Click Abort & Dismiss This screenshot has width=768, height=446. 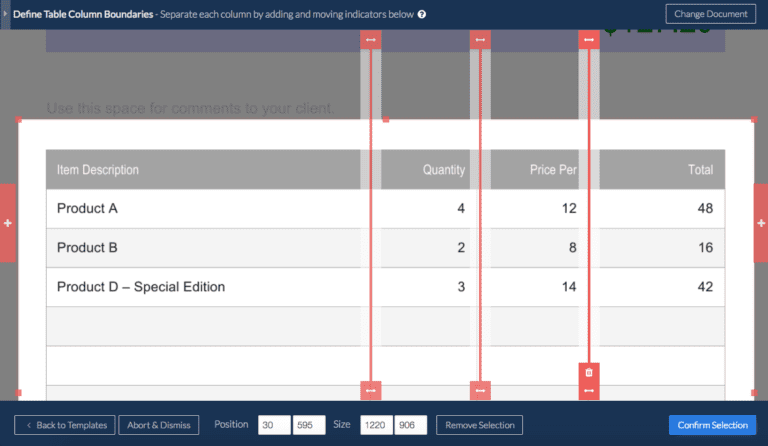pos(159,425)
